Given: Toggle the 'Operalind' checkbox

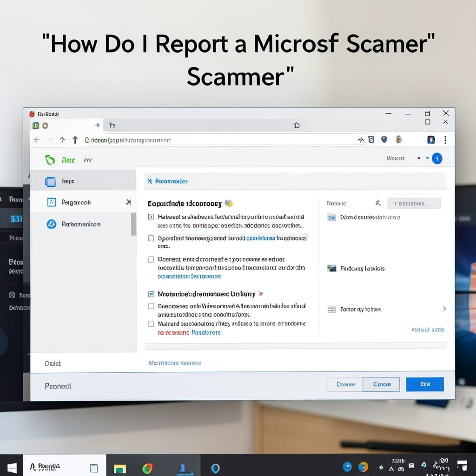Looking at the screenshot, I should pos(151,238).
